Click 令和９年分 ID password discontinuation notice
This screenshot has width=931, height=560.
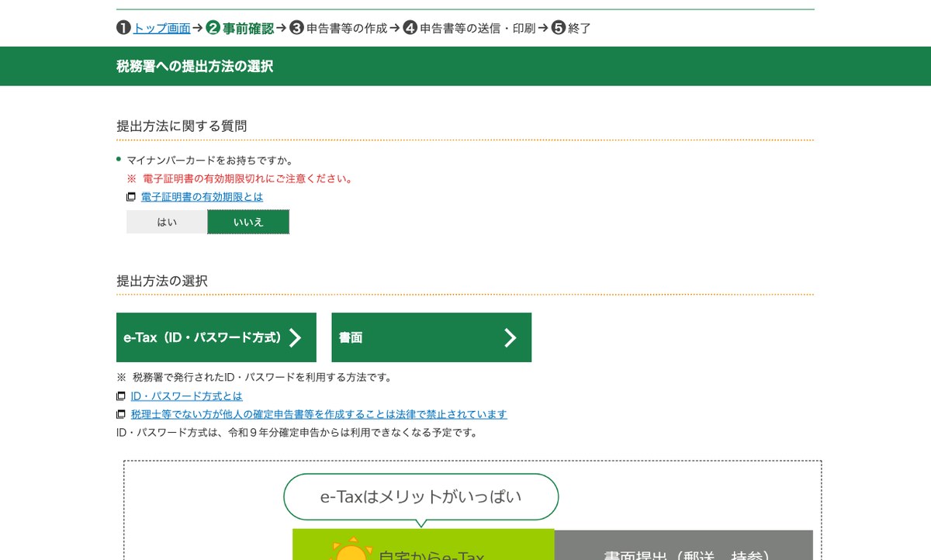coord(297,432)
